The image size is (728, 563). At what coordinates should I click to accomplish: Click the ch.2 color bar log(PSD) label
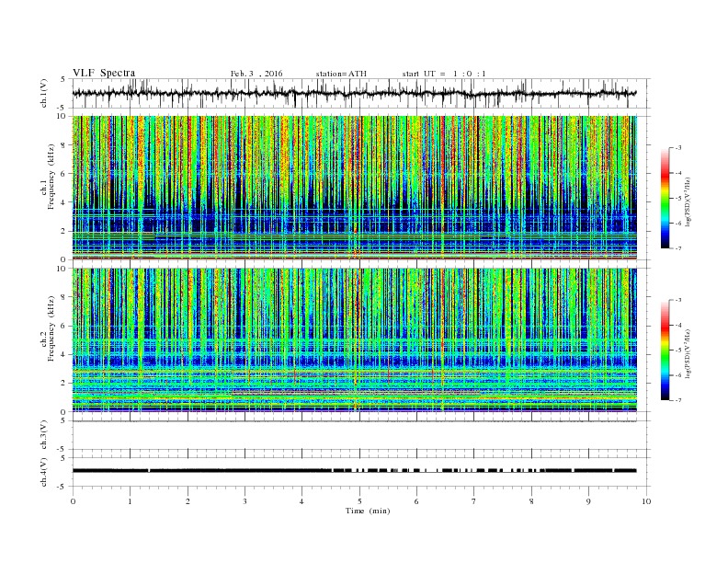tap(688, 353)
